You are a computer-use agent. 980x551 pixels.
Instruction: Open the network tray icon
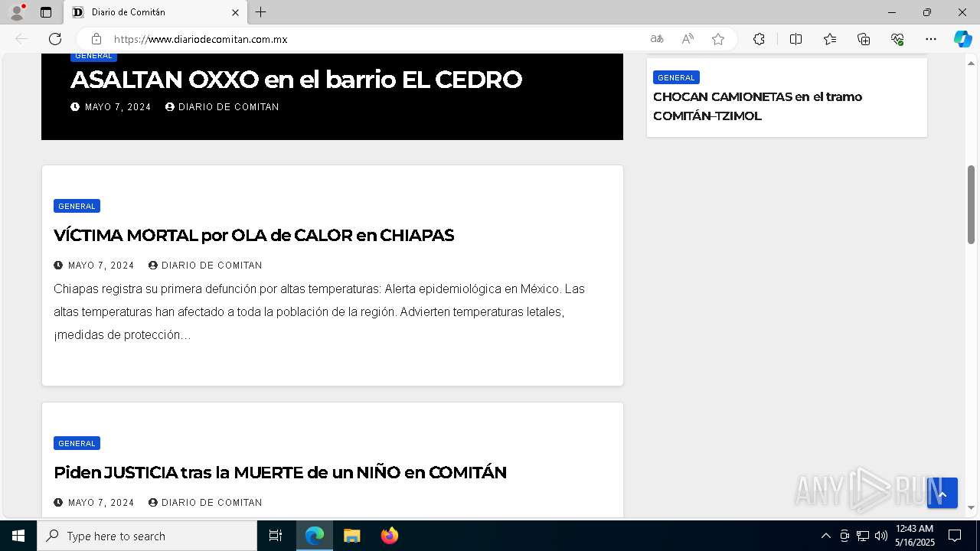click(x=863, y=536)
